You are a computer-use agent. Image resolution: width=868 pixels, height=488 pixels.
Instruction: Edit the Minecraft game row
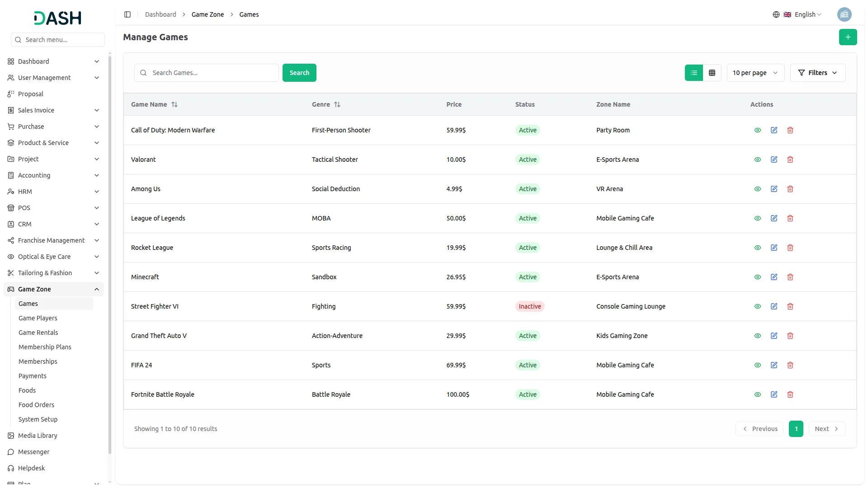(x=774, y=277)
